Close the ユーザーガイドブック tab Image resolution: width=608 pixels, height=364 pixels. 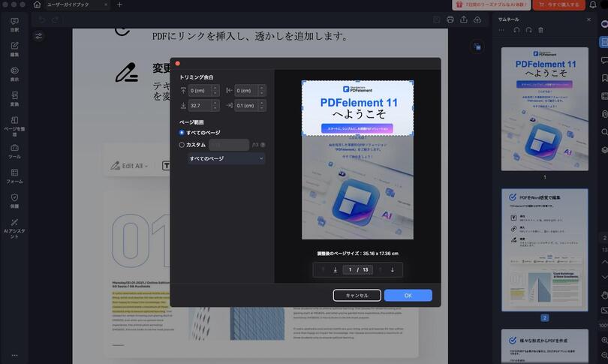[x=106, y=5]
